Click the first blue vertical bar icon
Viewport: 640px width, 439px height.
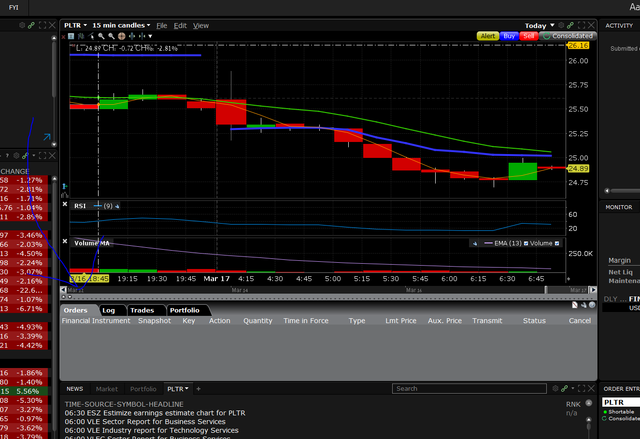(x=132, y=36)
